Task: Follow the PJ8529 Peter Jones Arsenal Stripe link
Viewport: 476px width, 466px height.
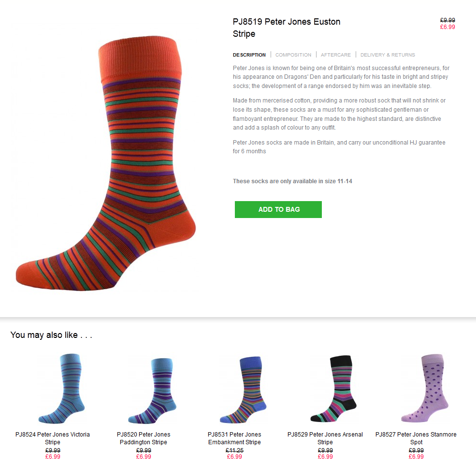Action: (325, 438)
